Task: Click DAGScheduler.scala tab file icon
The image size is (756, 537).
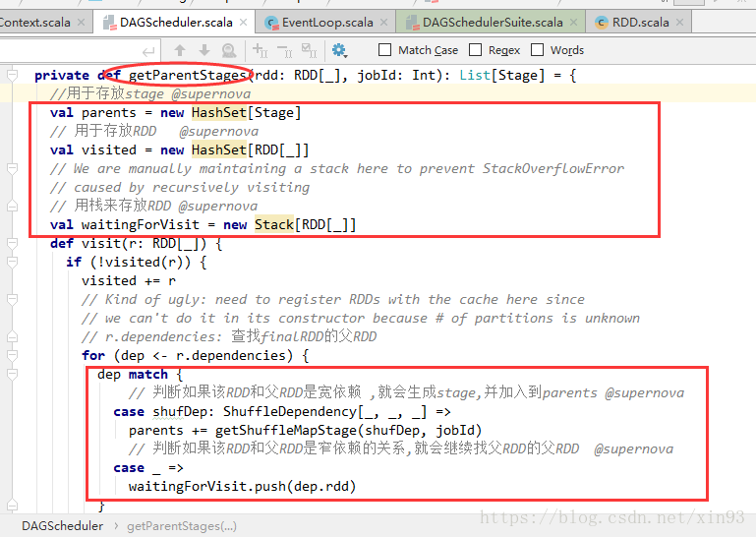Action: pyautogui.click(x=109, y=23)
